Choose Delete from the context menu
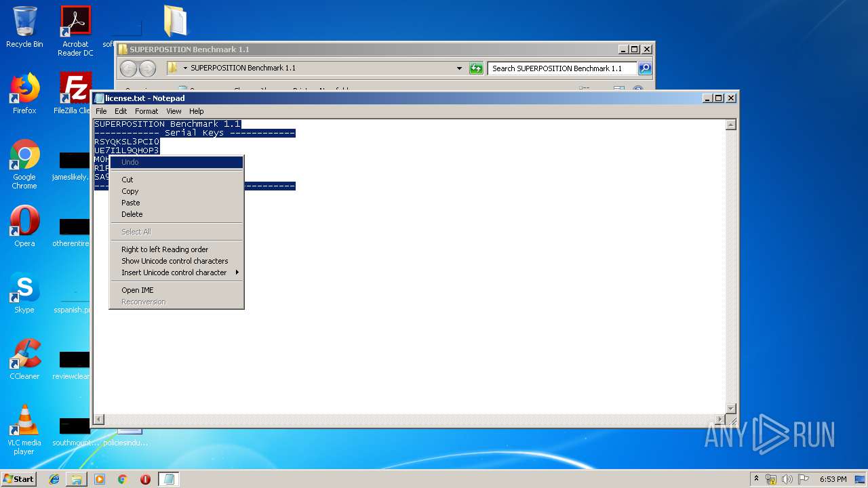 coord(176,214)
